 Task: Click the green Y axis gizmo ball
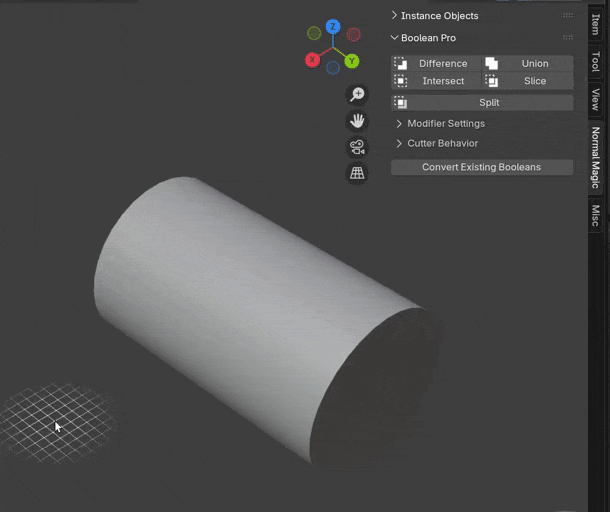click(352, 61)
